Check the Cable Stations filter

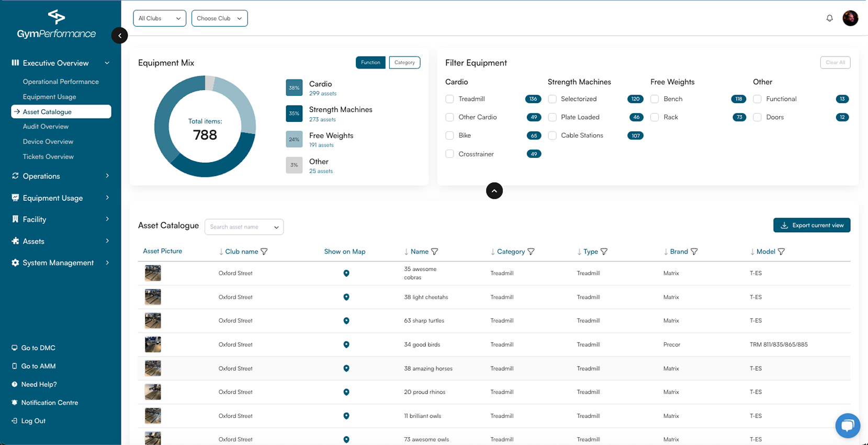pos(552,135)
